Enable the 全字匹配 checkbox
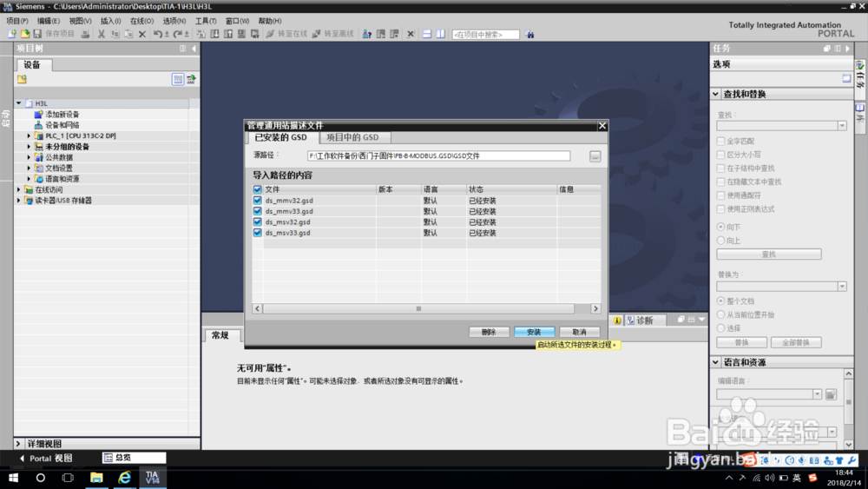Screen dimensions: 868x489 point(720,142)
